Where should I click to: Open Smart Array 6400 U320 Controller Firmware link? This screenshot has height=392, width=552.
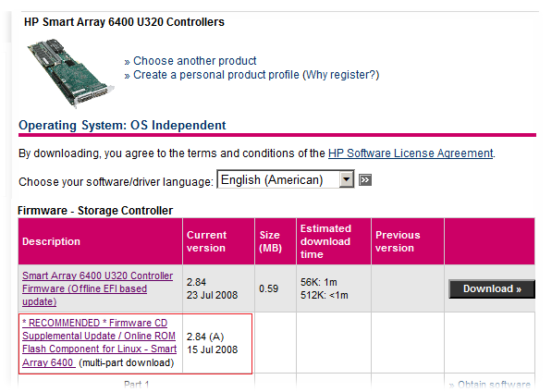click(97, 288)
